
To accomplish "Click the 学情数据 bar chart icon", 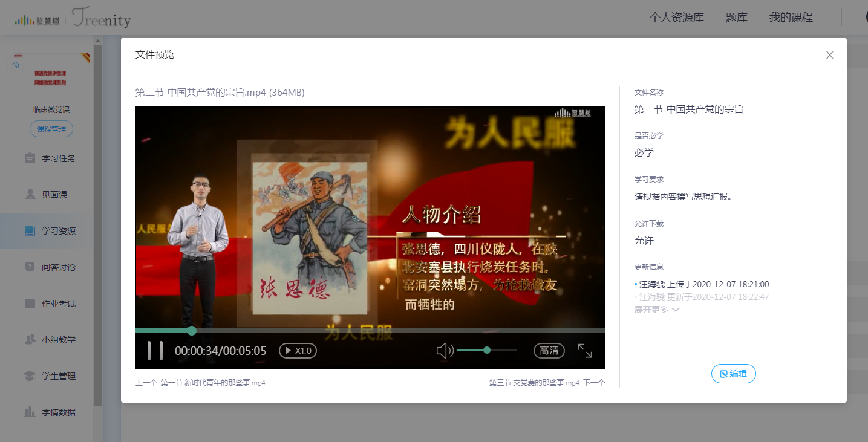I will pyautogui.click(x=30, y=412).
